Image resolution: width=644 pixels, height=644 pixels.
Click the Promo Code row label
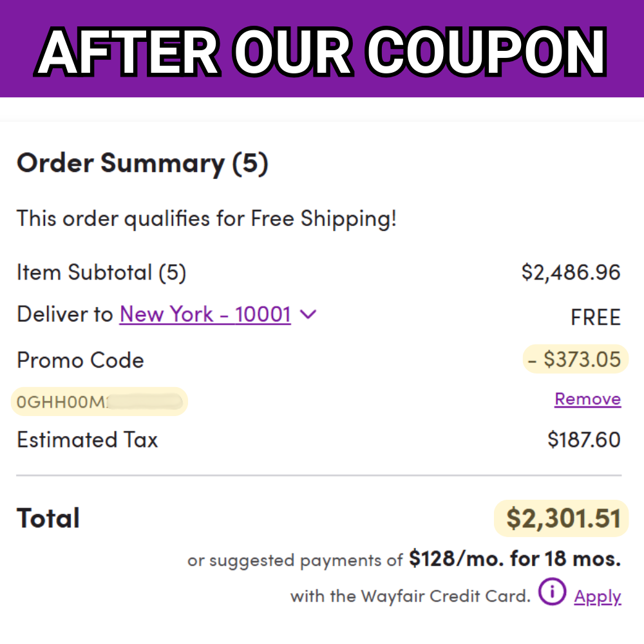pyautogui.click(x=80, y=360)
